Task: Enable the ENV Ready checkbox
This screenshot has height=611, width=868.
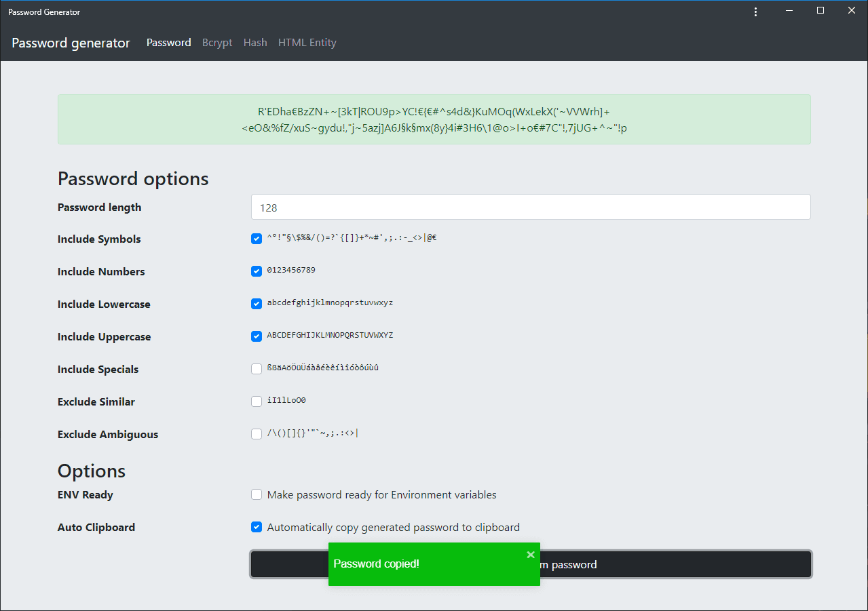Action: click(257, 495)
